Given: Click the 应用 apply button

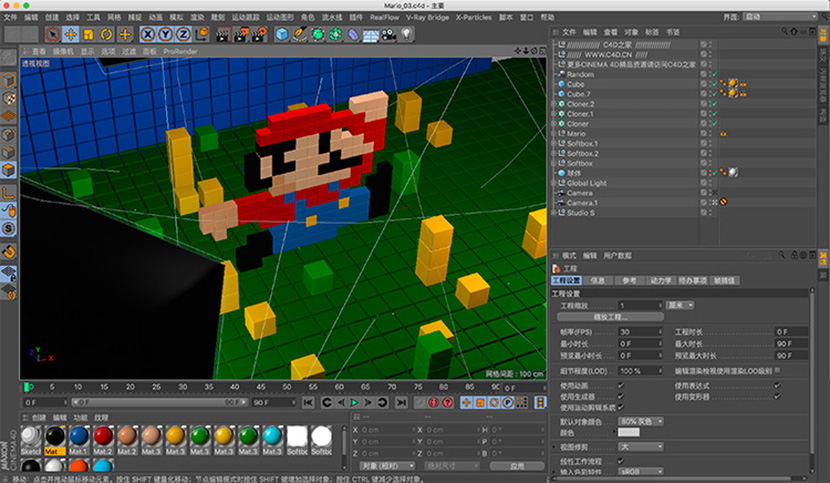Looking at the screenshot, I should tap(517, 466).
